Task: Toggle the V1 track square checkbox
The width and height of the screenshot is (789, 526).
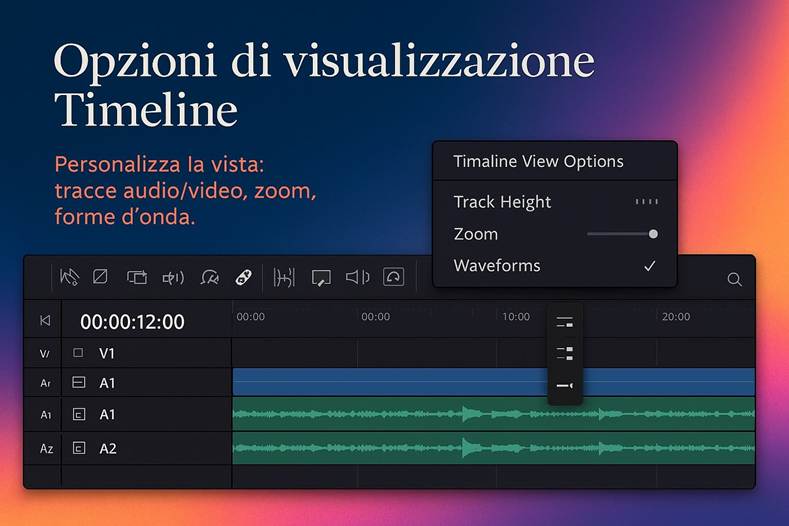Action: coord(78,353)
